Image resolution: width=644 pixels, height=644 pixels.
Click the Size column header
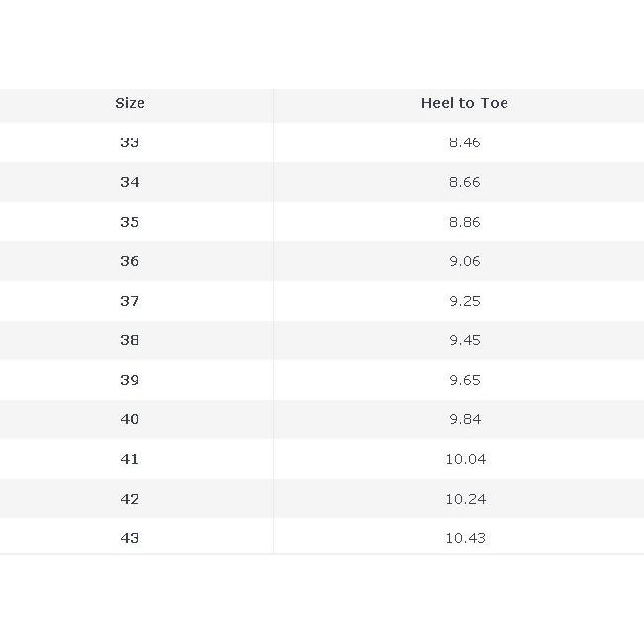(x=130, y=103)
